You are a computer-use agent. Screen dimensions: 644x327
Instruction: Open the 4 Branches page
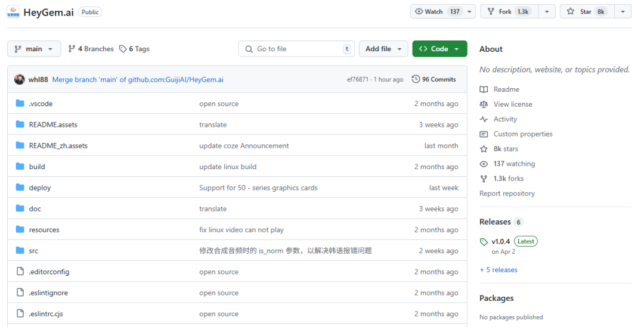(91, 49)
